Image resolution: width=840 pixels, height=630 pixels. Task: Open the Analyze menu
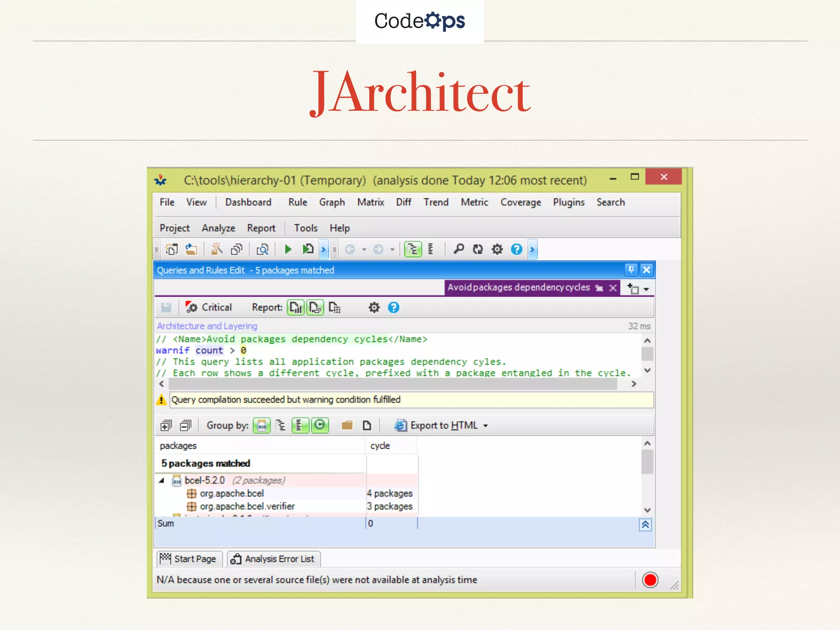tap(218, 228)
